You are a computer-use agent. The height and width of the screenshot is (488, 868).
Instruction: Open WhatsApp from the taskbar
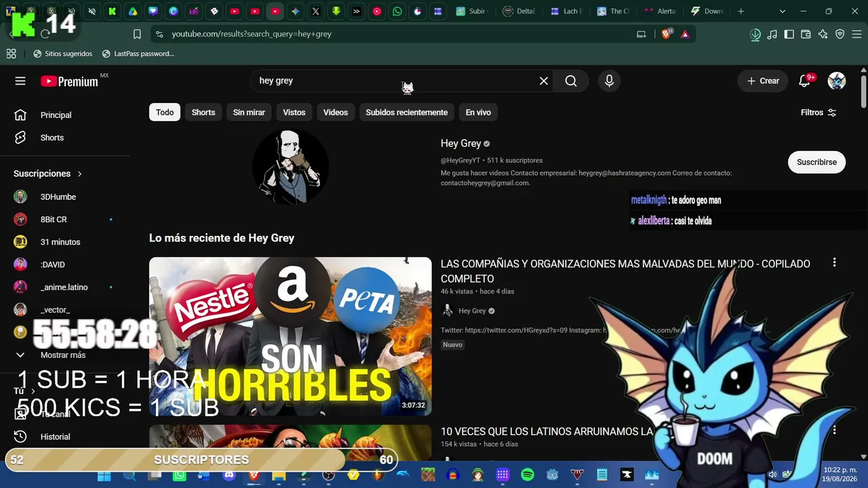179,475
